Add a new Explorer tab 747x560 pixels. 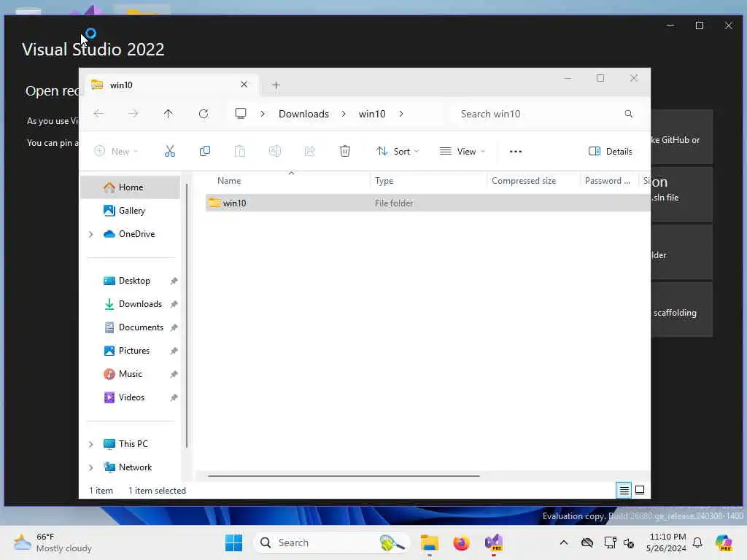[x=276, y=85]
